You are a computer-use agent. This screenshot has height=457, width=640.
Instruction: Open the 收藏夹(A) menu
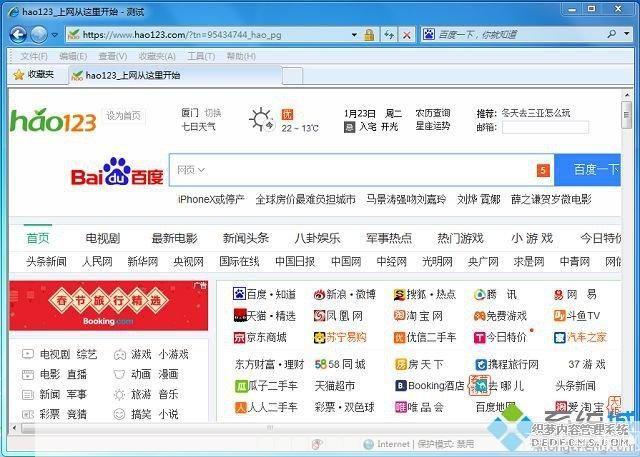point(157,56)
